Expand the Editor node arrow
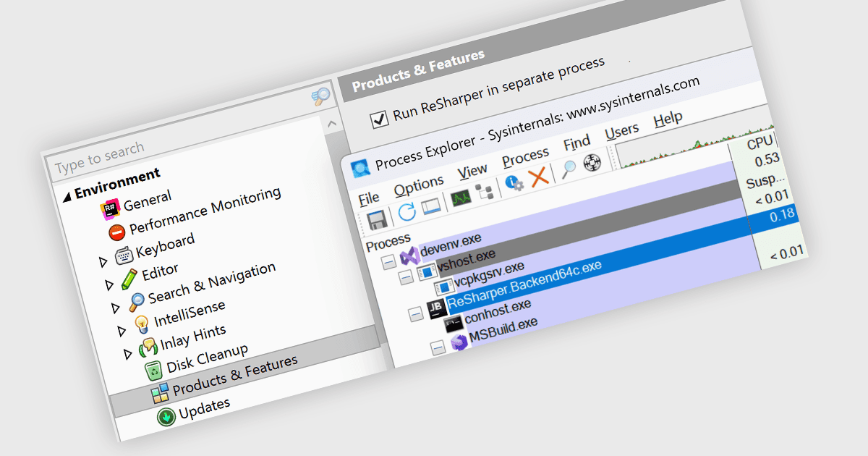This screenshot has height=456, width=868. [x=109, y=284]
